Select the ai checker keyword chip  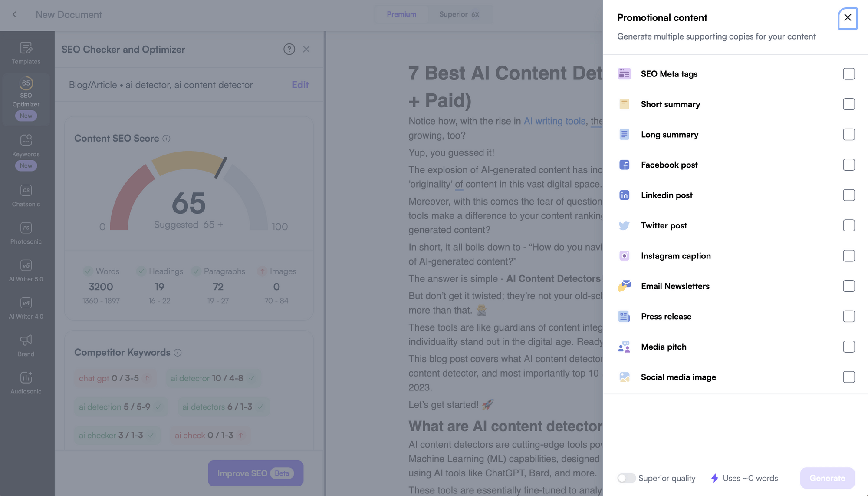point(117,436)
